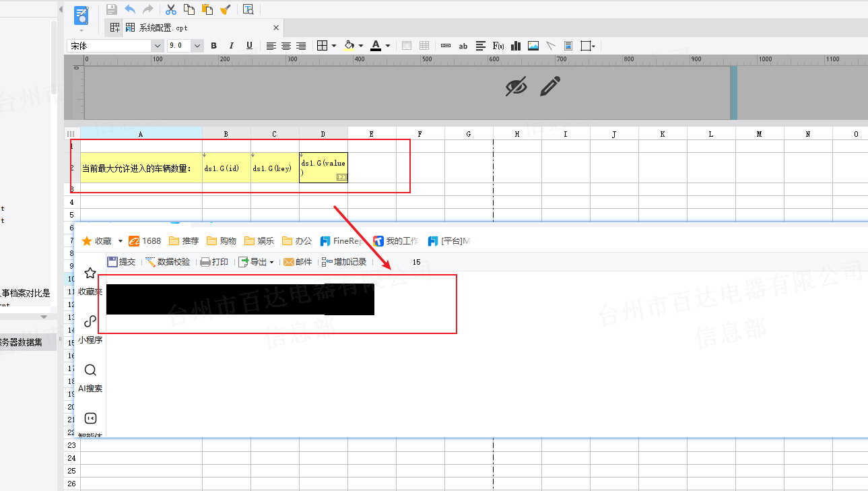Click the 提交 submit button
The height and width of the screenshot is (491, 868).
pos(122,262)
